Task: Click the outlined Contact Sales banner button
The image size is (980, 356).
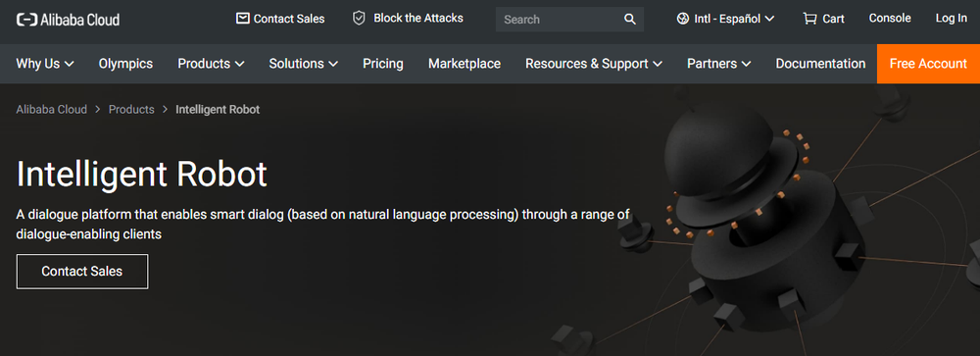Action: pos(82,271)
